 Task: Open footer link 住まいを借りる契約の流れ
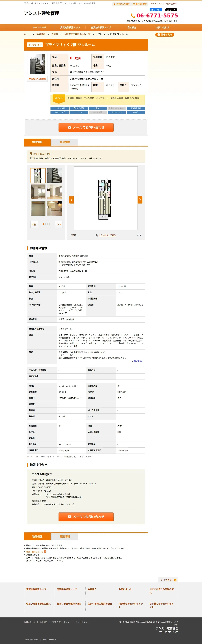(x=161, y=591)
